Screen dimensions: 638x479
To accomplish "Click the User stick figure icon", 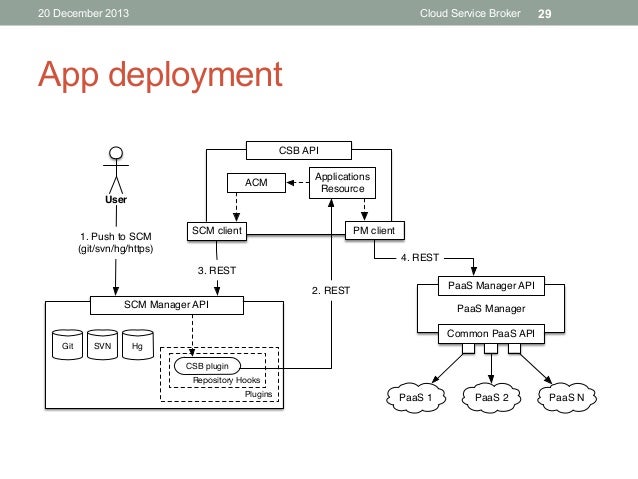I will 116,170.
